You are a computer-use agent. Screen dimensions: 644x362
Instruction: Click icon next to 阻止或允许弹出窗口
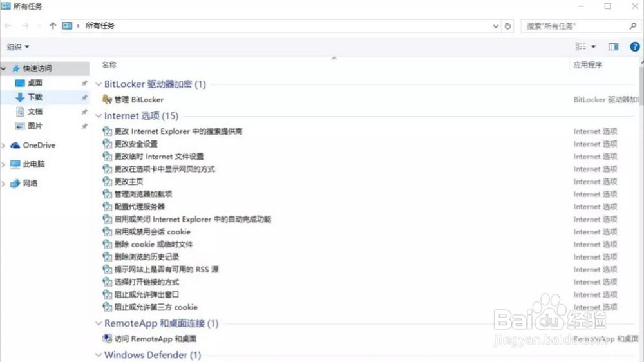107,294
